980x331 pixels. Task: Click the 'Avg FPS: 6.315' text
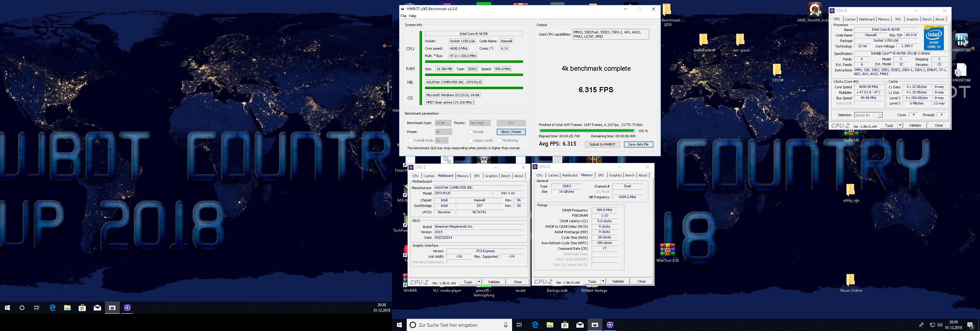click(557, 144)
